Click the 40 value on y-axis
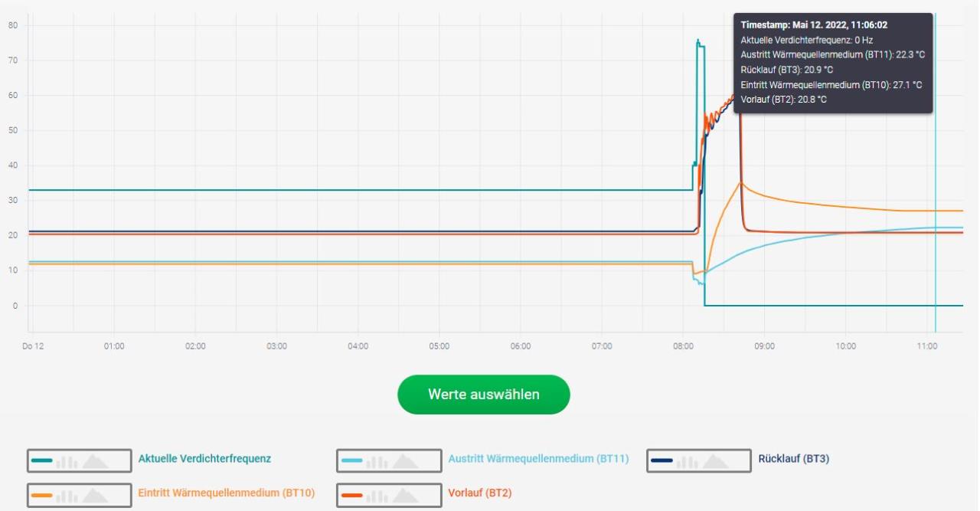The height and width of the screenshot is (511, 980). (x=13, y=165)
